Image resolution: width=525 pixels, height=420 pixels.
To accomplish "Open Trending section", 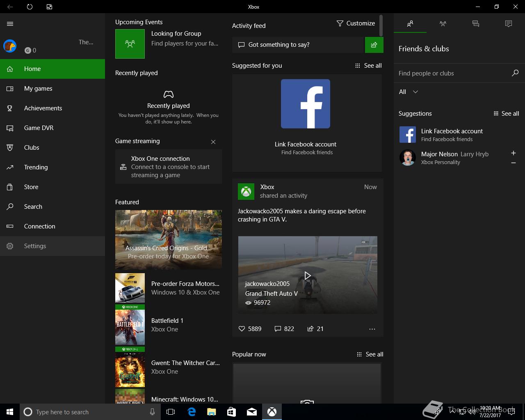I will [52, 167].
